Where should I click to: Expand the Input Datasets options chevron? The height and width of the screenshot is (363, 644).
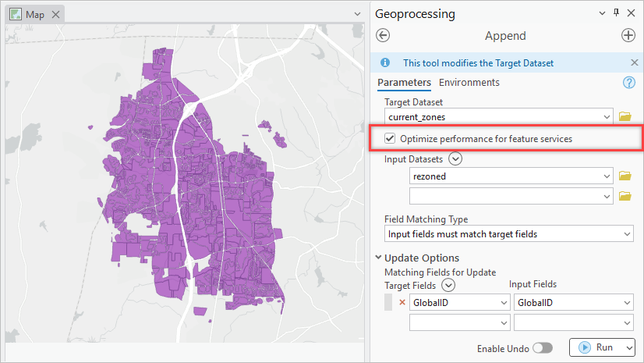pos(456,158)
